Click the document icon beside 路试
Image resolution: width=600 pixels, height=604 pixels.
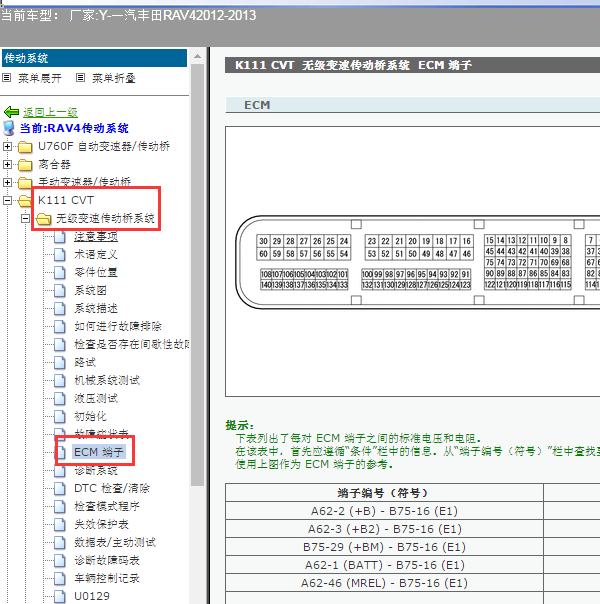60,362
